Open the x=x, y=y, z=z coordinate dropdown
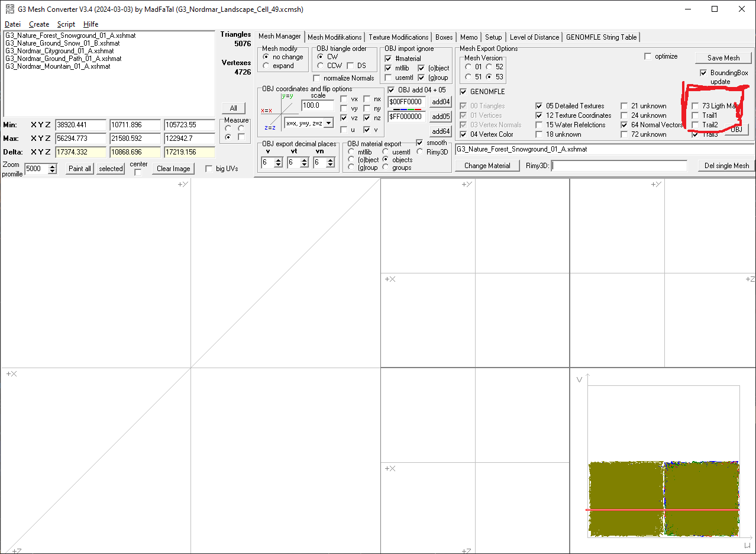The width and height of the screenshot is (756, 554). 328,123
